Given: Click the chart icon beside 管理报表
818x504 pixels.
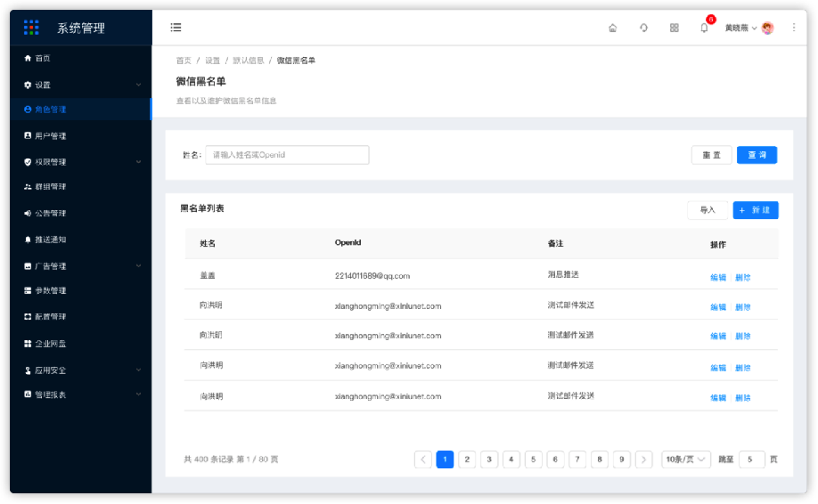Looking at the screenshot, I should 28,394.
